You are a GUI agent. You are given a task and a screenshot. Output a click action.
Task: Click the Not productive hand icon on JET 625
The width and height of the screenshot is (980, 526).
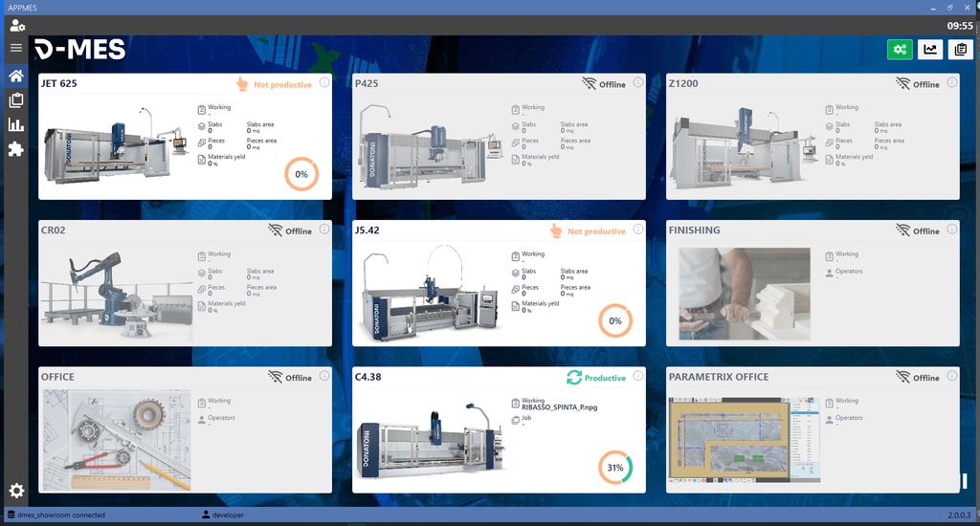[242, 84]
